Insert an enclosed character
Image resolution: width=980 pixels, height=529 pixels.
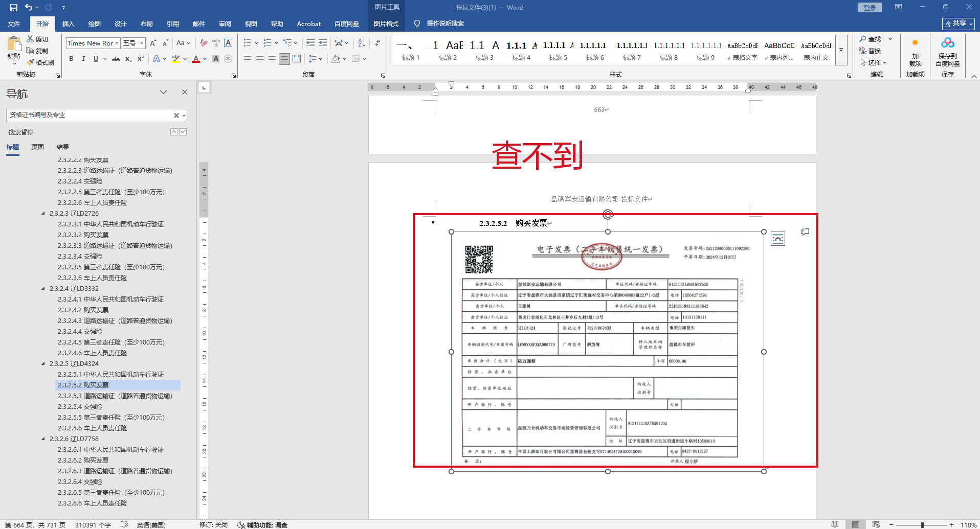tap(228, 59)
